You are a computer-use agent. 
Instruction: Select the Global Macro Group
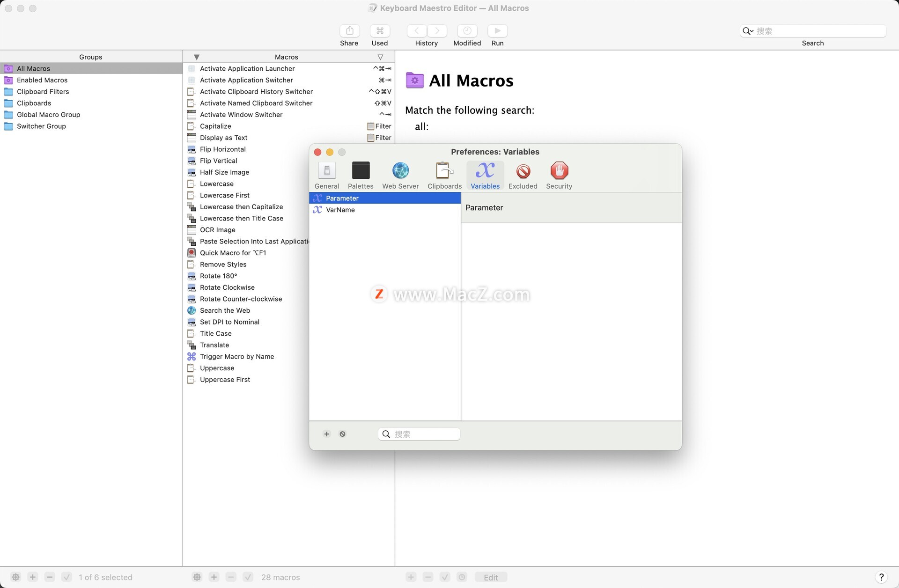pyautogui.click(x=91, y=115)
